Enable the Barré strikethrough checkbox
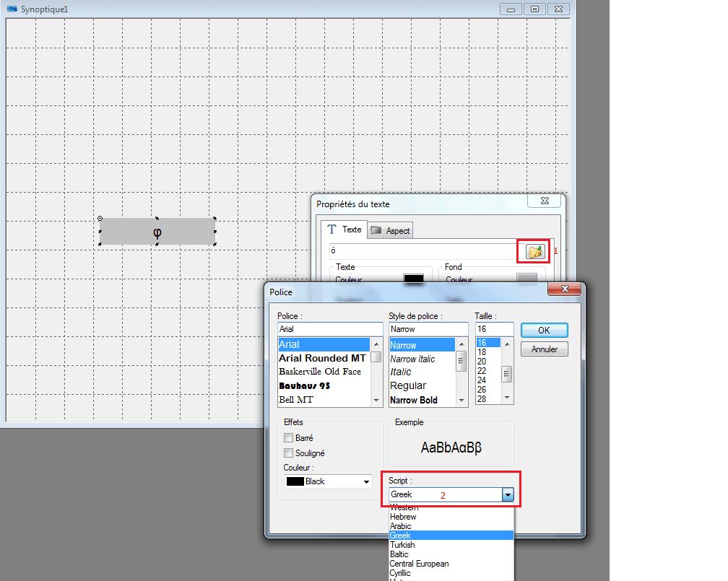 click(x=289, y=437)
